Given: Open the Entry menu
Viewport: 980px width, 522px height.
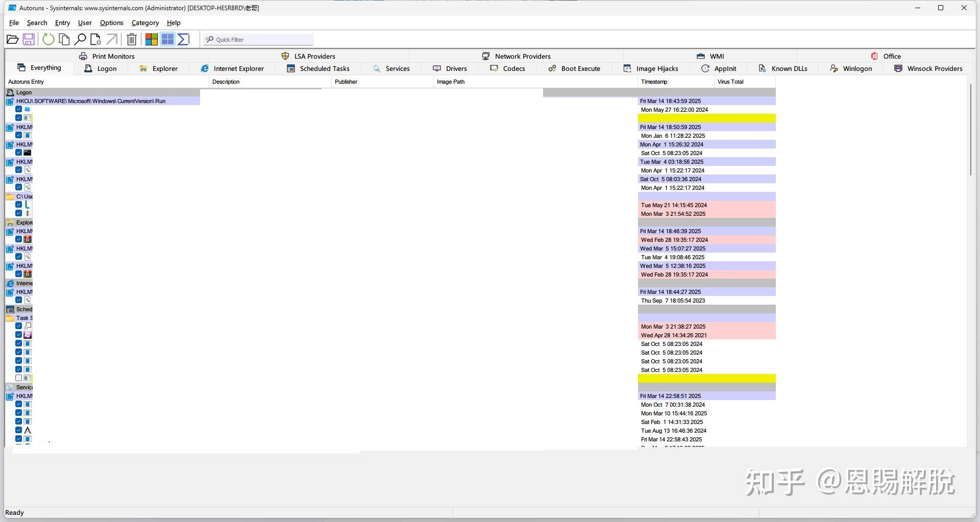Looking at the screenshot, I should (62, 22).
